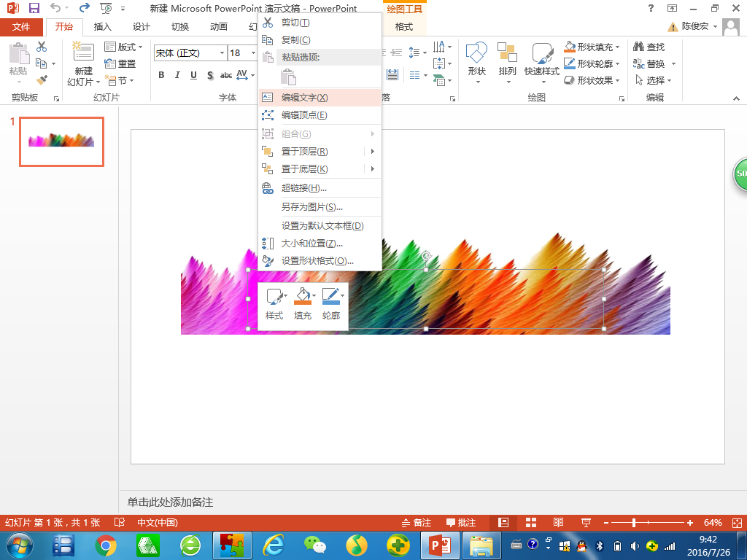Expand Shape Effects dropdown
The width and height of the screenshot is (747, 560).
click(617, 80)
